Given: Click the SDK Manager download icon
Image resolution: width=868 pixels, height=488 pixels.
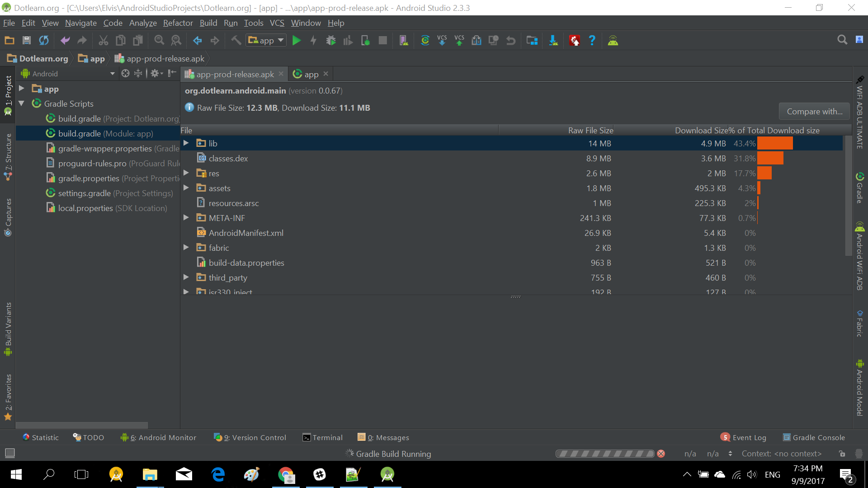Looking at the screenshot, I should 553,41.
